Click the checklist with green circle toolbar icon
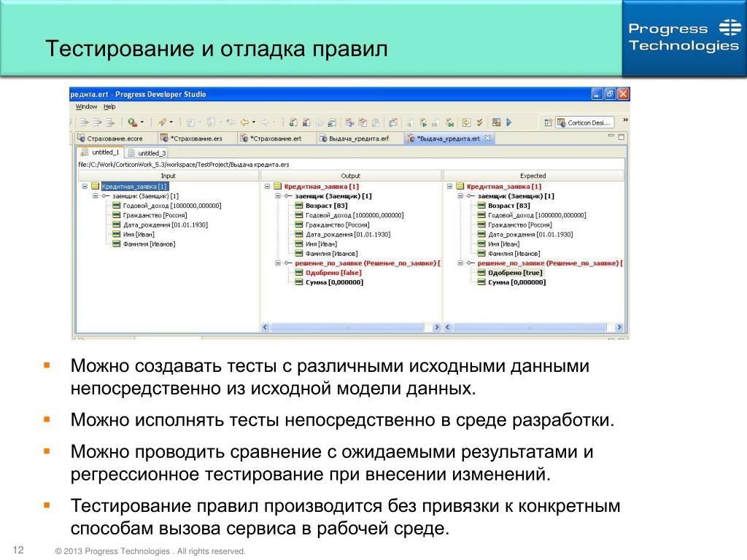Screen dimensions: 747x560 point(293,122)
